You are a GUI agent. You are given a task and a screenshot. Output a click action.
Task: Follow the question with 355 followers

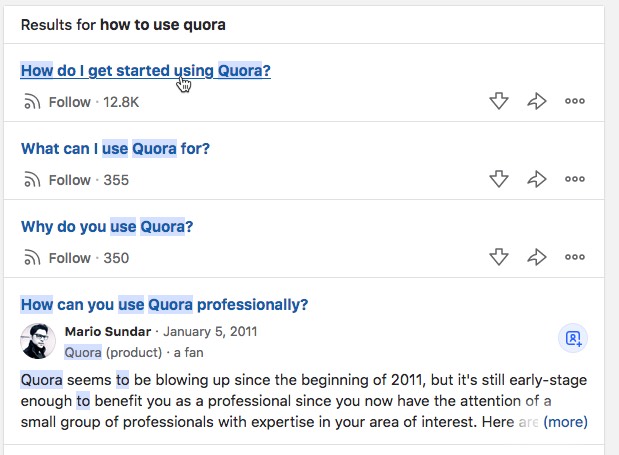(x=57, y=180)
